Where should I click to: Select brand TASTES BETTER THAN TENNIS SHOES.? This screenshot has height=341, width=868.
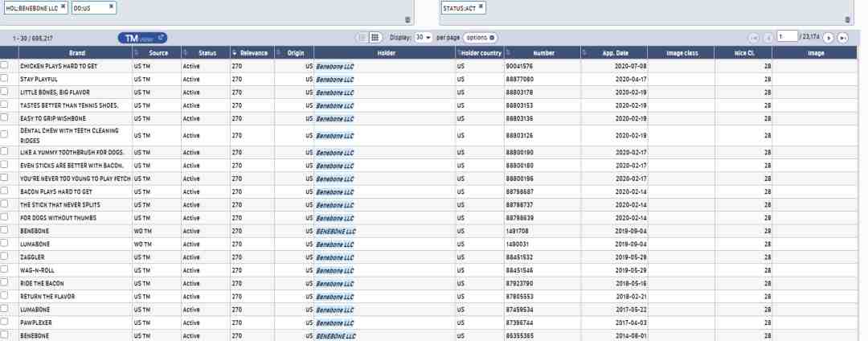click(x=68, y=105)
